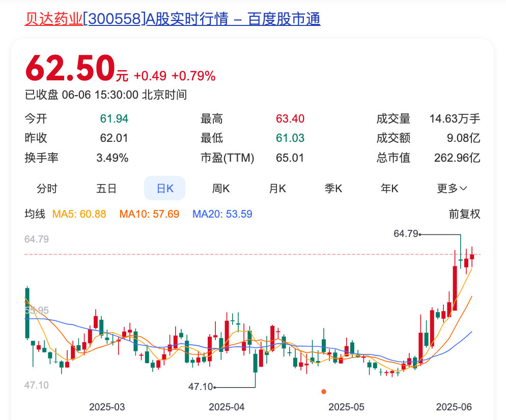The height and width of the screenshot is (420, 506).
Task: Click the 已收盘 06-06 15:30:00 timestamp
Action: (x=106, y=95)
